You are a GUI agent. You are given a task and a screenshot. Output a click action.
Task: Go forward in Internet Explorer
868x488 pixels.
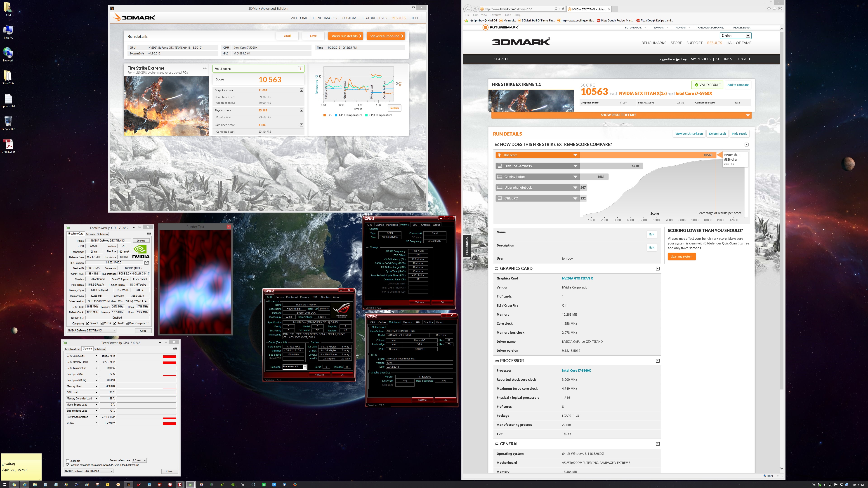[475, 9]
